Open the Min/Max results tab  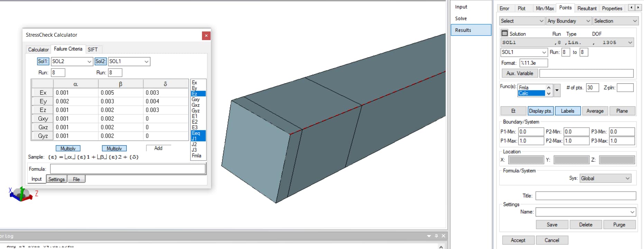click(x=544, y=8)
